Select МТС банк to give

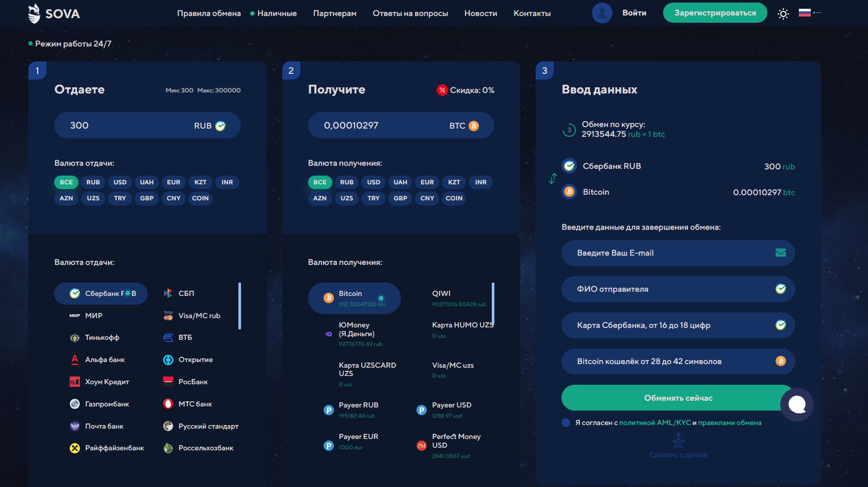[187, 404]
